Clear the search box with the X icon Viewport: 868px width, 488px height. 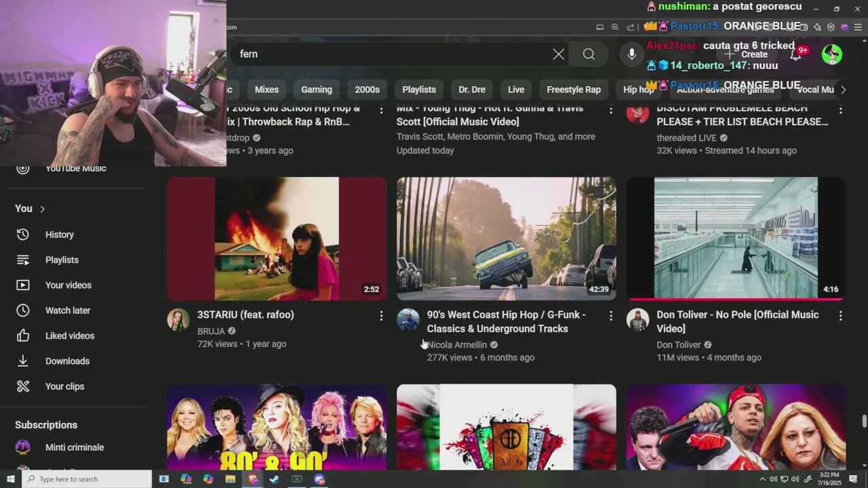[x=558, y=54]
